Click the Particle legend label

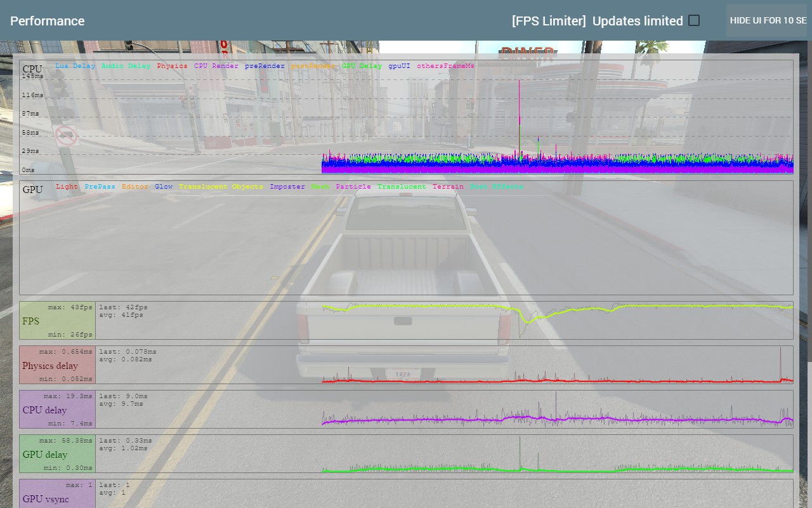pyautogui.click(x=353, y=187)
